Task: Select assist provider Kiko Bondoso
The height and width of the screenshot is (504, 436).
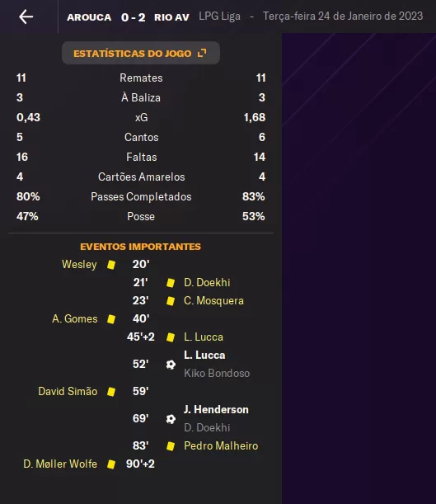Action: (x=217, y=373)
